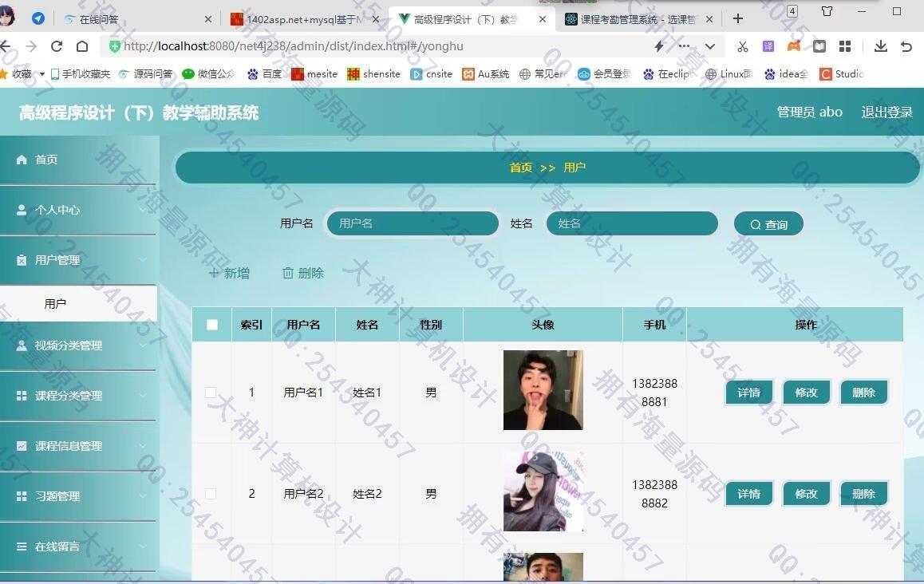Switch to the 在线问答 browser tab

point(136,19)
